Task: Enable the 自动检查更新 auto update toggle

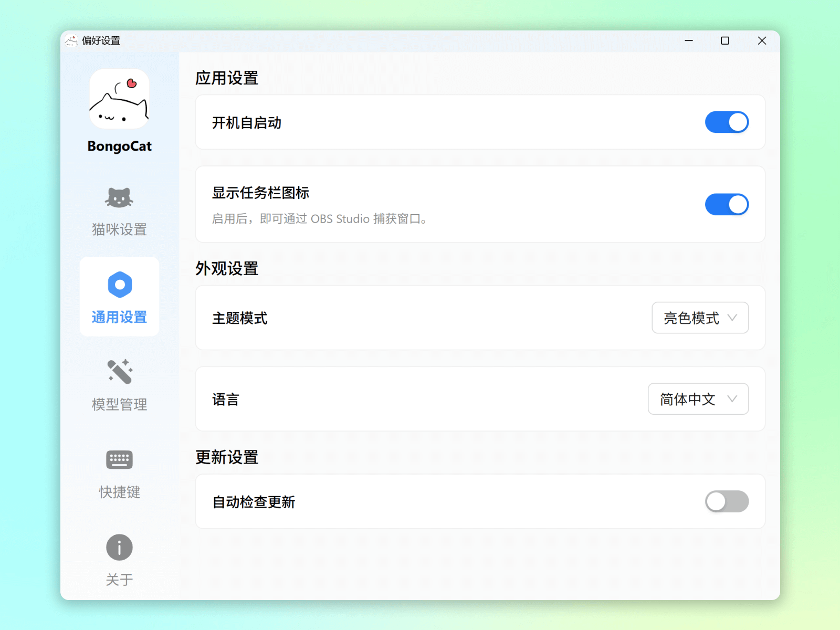Action: 727,501
